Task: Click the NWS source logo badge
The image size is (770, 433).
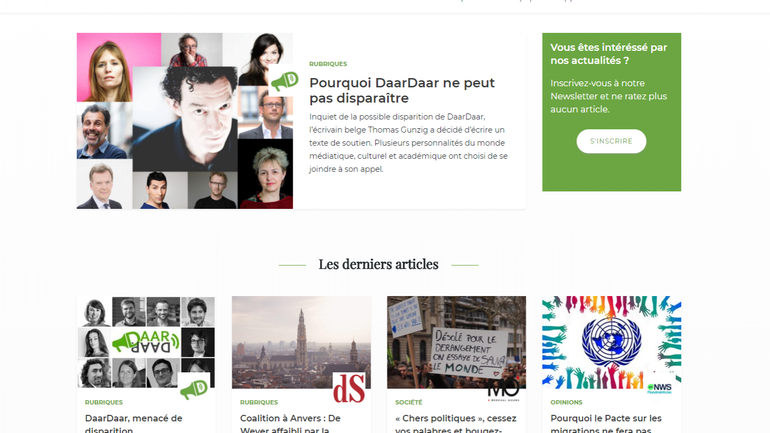Action: [659, 388]
